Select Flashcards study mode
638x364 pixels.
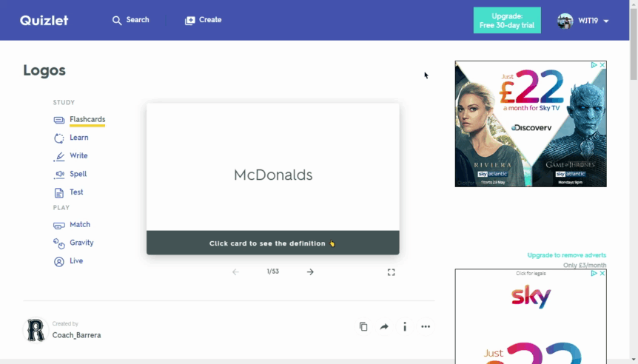click(x=87, y=119)
